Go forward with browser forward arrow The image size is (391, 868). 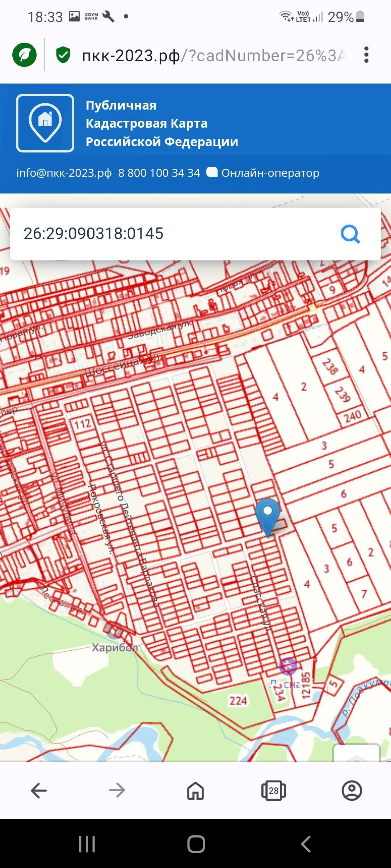(x=117, y=791)
